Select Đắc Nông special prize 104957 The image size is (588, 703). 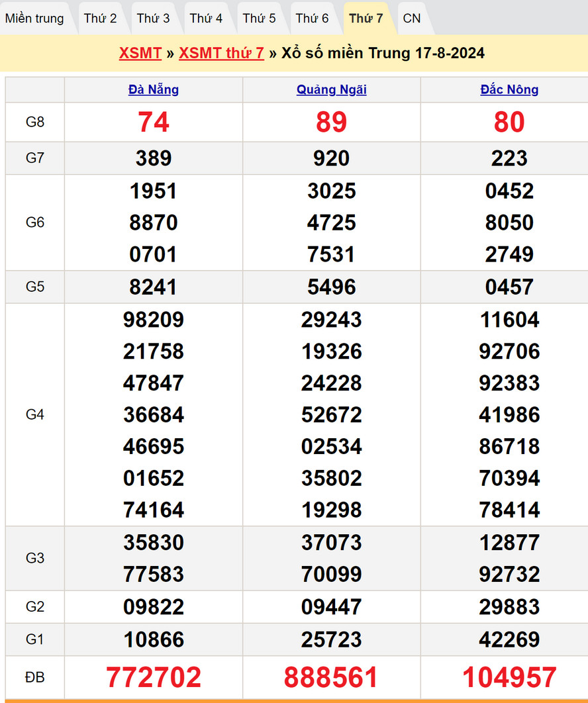tap(509, 677)
